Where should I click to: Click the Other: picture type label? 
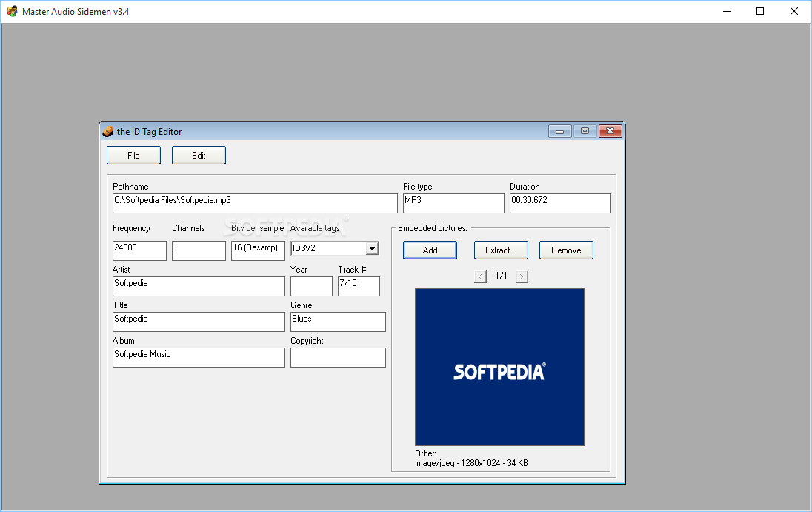[x=426, y=453]
